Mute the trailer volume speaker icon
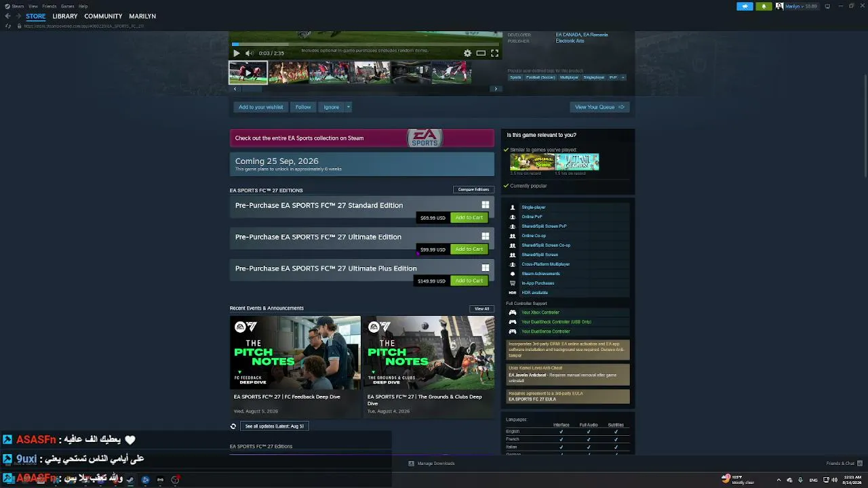868x488 pixels. coord(249,53)
